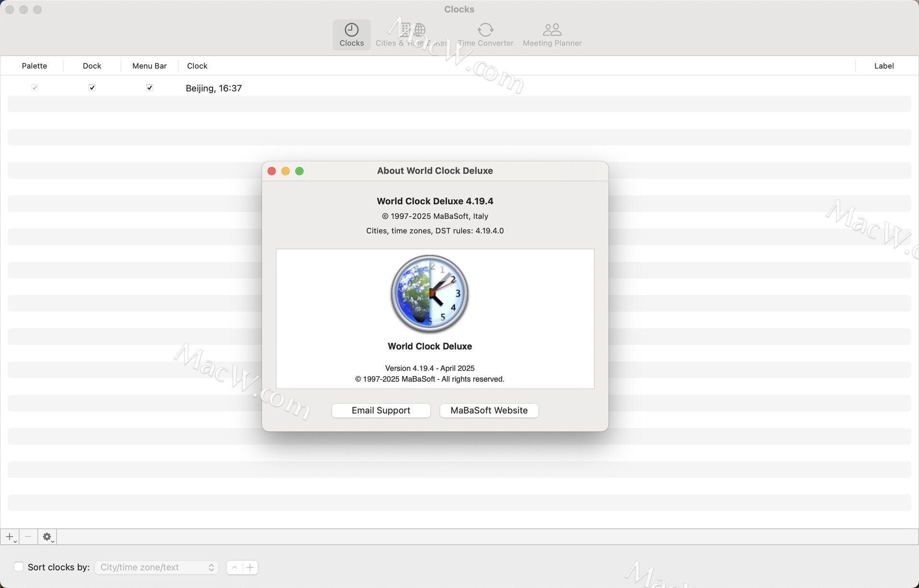Click the World Clock Deluxe name under icon
This screenshot has width=919, height=588.
[430, 346]
